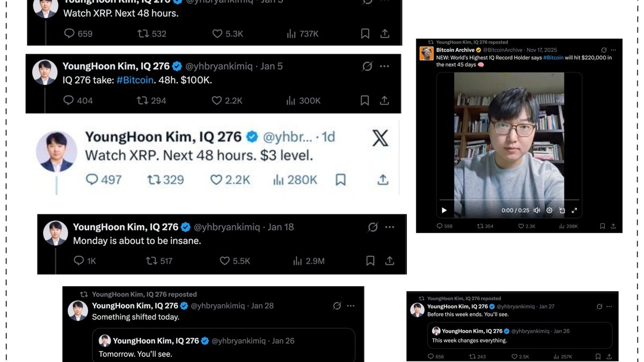Open Grok icon on Bitcoin Archive post
The width and height of the screenshot is (644, 362).
point(604,50)
